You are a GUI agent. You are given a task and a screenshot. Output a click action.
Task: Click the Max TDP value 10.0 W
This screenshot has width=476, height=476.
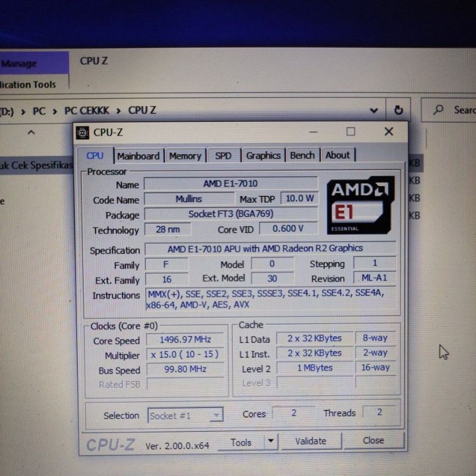pos(300,198)
